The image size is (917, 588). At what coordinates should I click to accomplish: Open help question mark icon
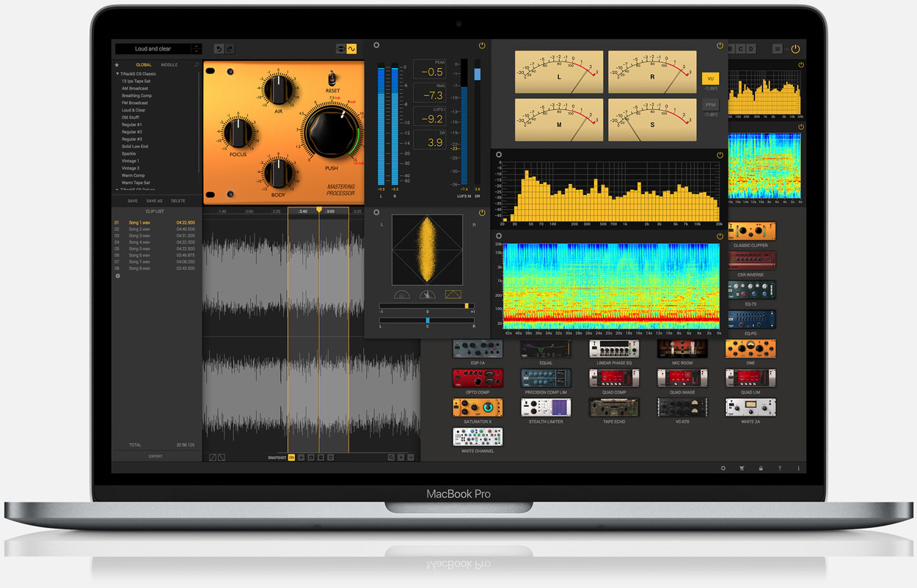[x=780, y=468]
